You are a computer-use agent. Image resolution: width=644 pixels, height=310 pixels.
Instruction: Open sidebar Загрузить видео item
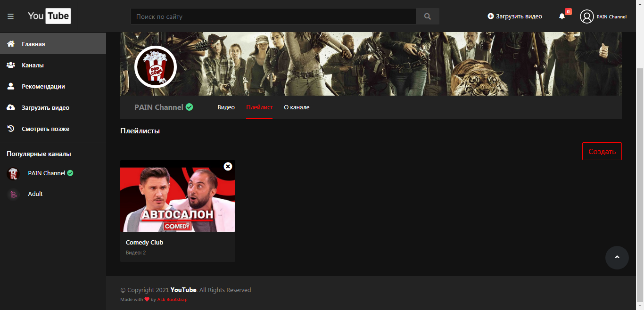pyautogui.click(x=53, y=107)
